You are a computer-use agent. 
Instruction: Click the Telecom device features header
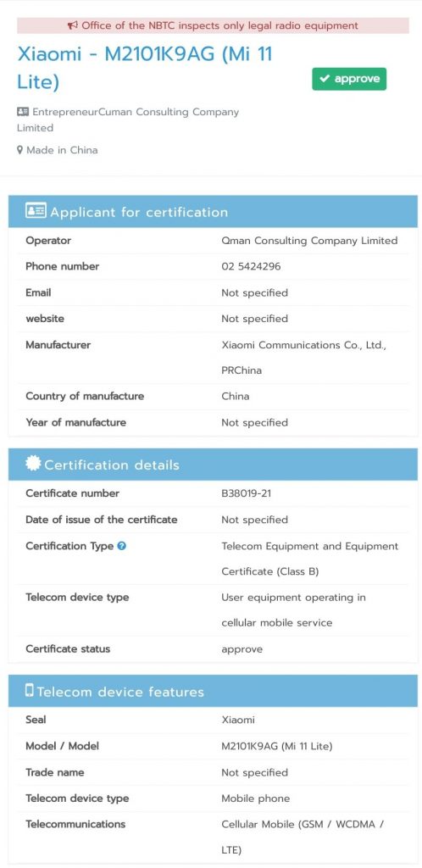[x=213, y=691]
